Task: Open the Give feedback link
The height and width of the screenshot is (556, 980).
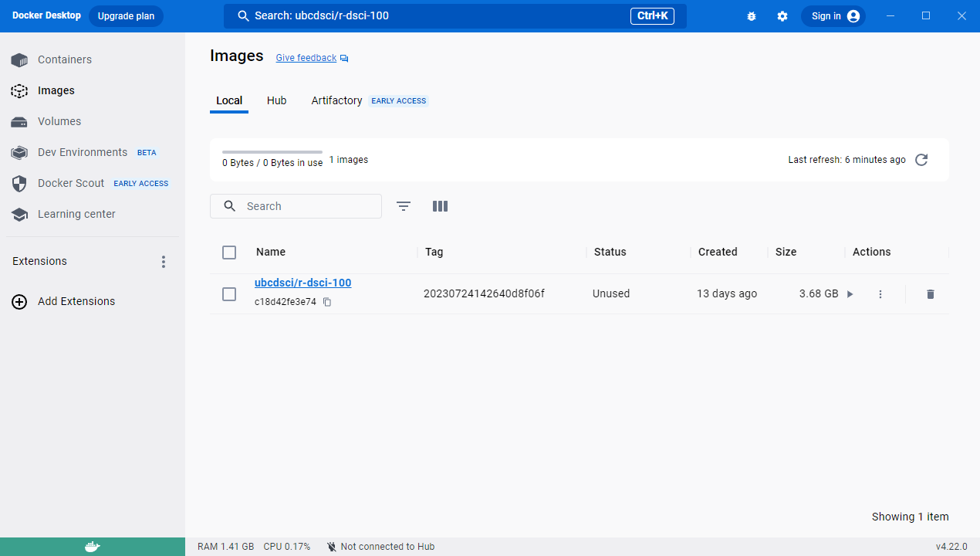Action: click(306, 58)
